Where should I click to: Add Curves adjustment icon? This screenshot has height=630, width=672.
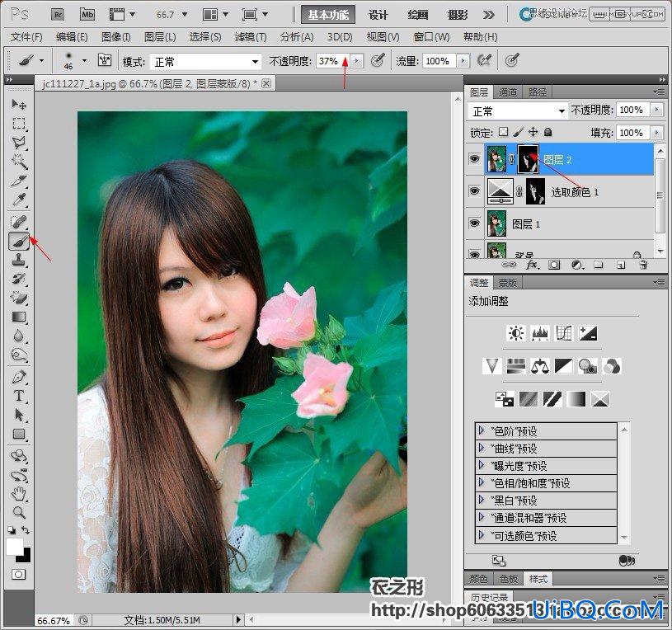click(x=564, y=333)
